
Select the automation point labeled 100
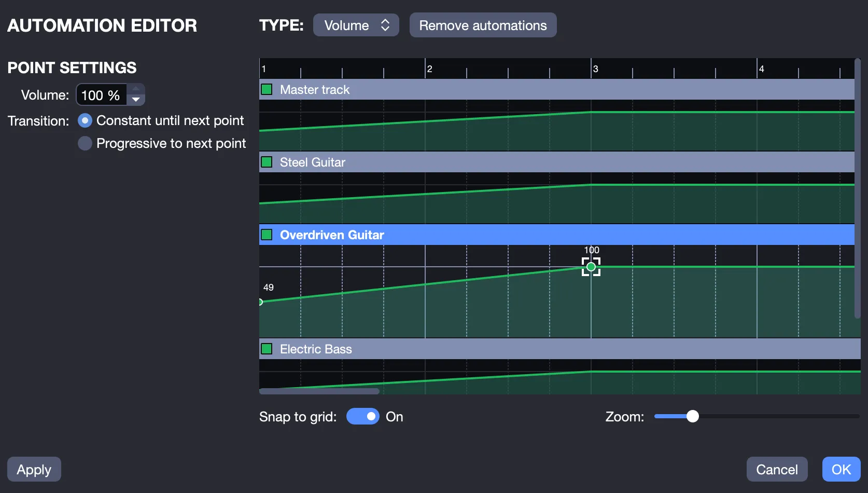click(x=591, y=267)
